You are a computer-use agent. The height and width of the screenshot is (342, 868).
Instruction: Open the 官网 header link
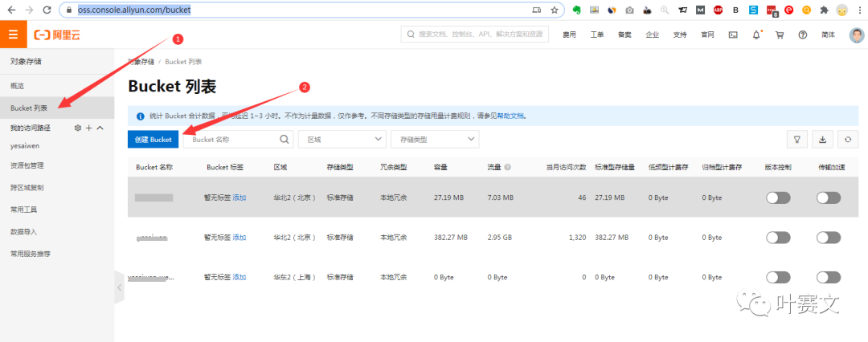pyautogui.click(x=707, y=35)
